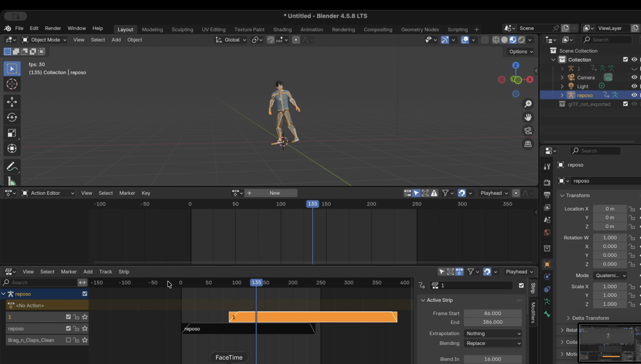Viewport: 641px width, 364px height.
Task: Switch to orthographic grid view icon
Action: point(528,144)
